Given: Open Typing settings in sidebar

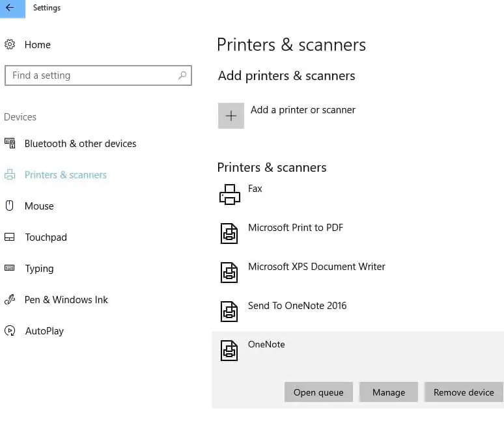Looking at the screenshot, I should (x=39, y=269).
